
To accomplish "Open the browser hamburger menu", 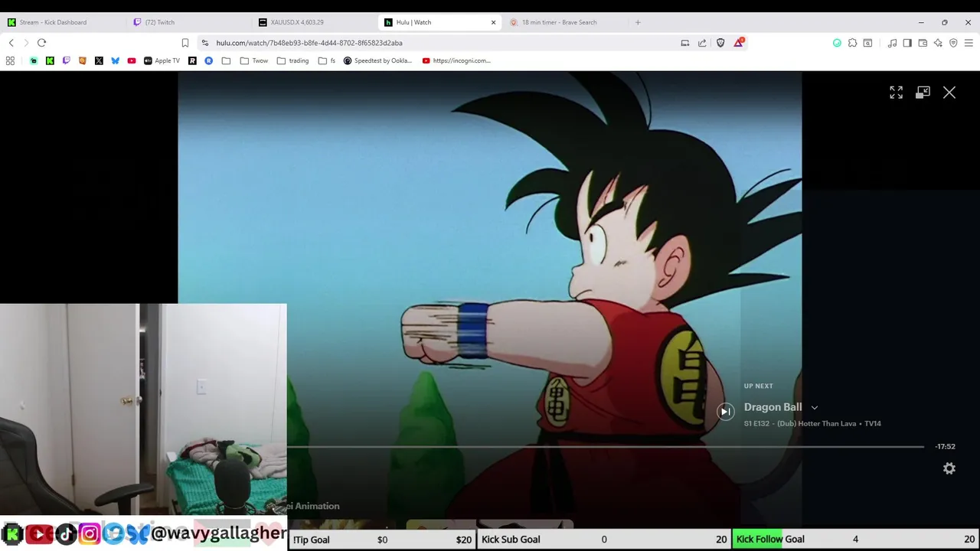I will tap(969, 43).
